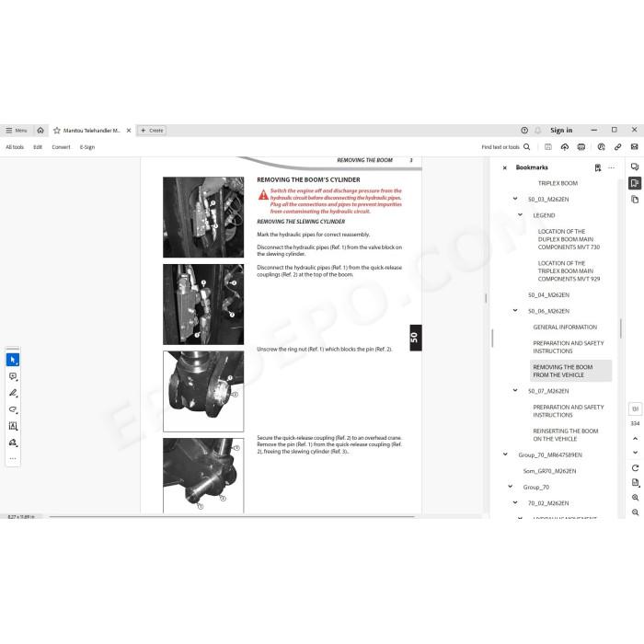Zoom in with the plus magnifier
The height and width of the screenshot is (644, 644).
point(635,498)
